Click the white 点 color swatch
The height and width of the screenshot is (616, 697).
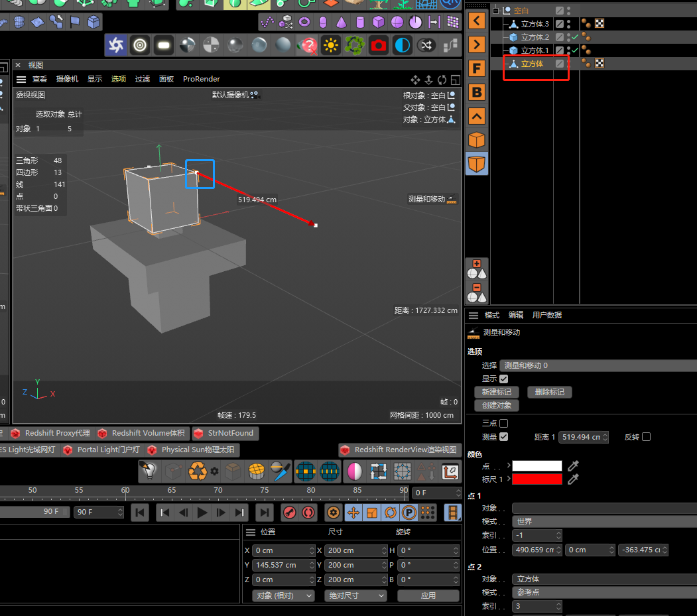click(537, 465)
